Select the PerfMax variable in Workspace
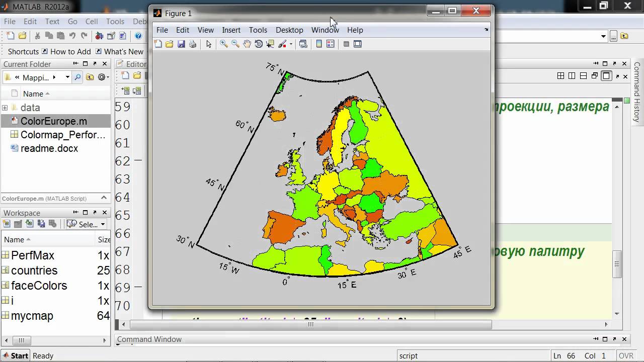 click(x=32, y=255)
